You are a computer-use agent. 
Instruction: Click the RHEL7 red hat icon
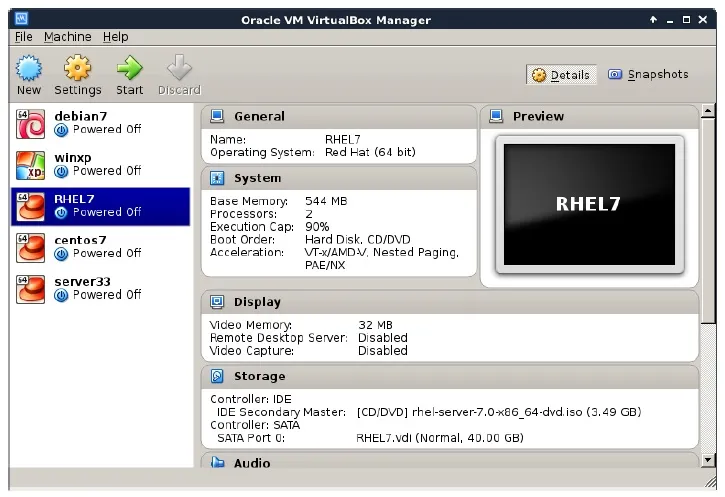(x=31, y=207)
